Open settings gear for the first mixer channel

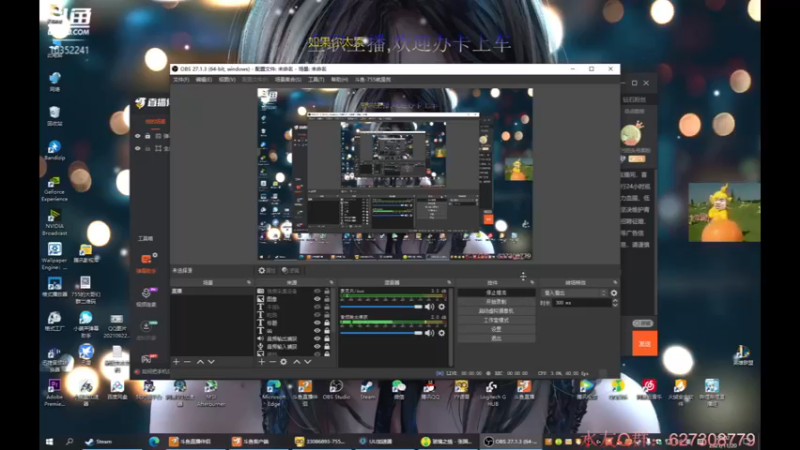(x=442, y=307)
